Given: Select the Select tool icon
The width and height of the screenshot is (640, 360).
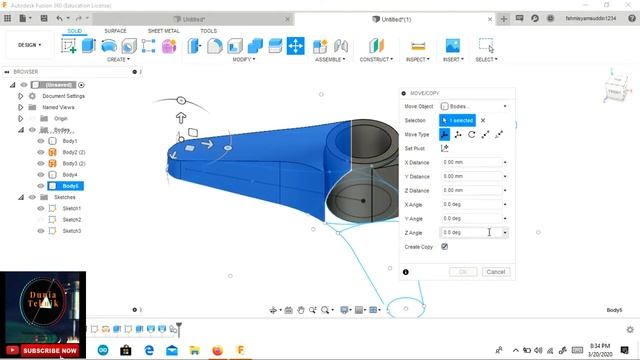Looking at the screenshot, I should click(x=486, y=45).
